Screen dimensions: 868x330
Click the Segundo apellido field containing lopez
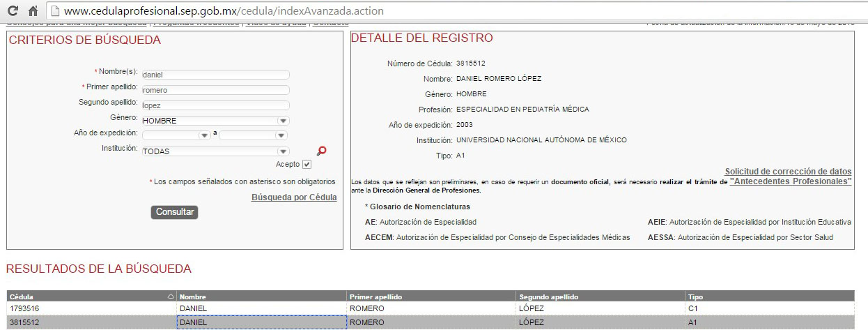click(215, 105)
